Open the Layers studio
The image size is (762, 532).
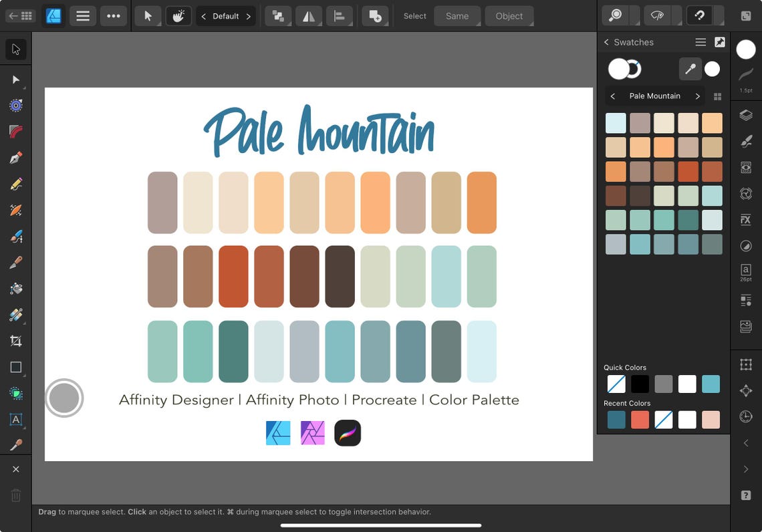pos(746,114)
